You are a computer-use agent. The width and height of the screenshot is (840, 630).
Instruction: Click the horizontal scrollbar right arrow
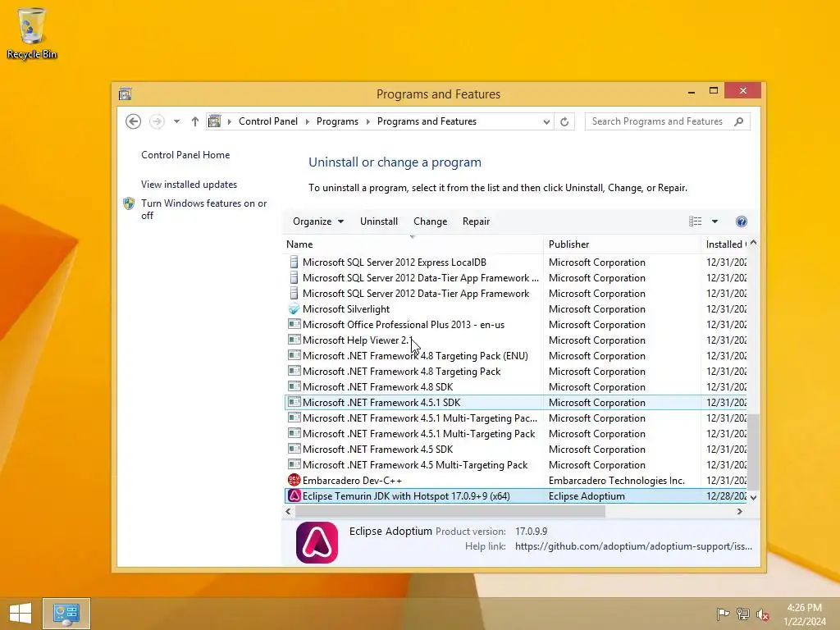click(740, 512)
